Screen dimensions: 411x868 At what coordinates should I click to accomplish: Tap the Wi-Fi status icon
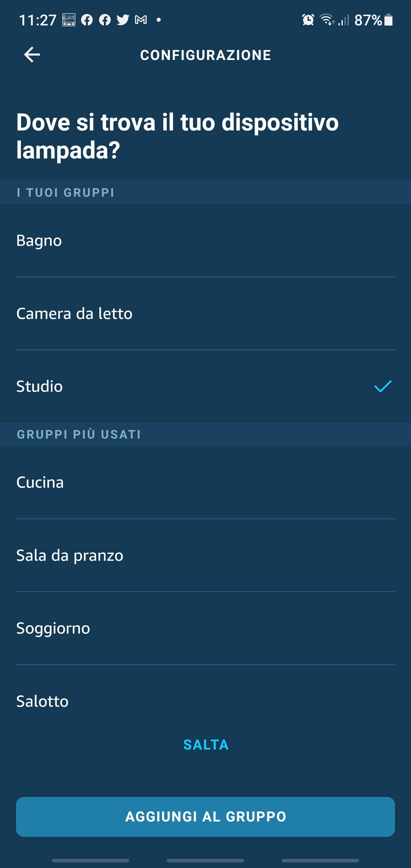coord(327,20)
